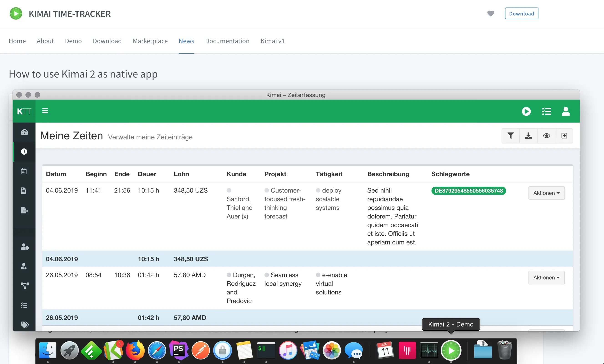604x364 pixels.
Task: Click the Kimai green play logo
Action: click(16, 13)
